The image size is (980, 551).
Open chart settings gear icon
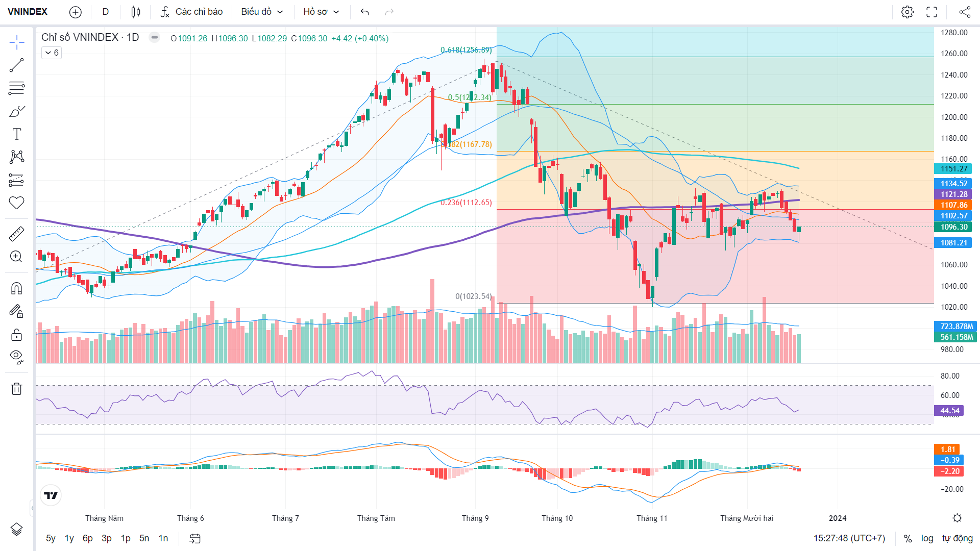tap(907, 12)
